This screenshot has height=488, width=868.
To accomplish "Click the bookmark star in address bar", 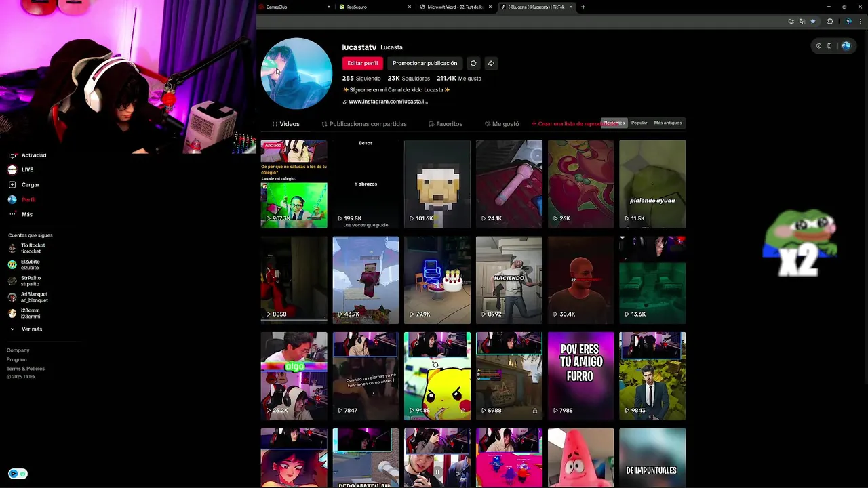I will click(x=813, y=22).
